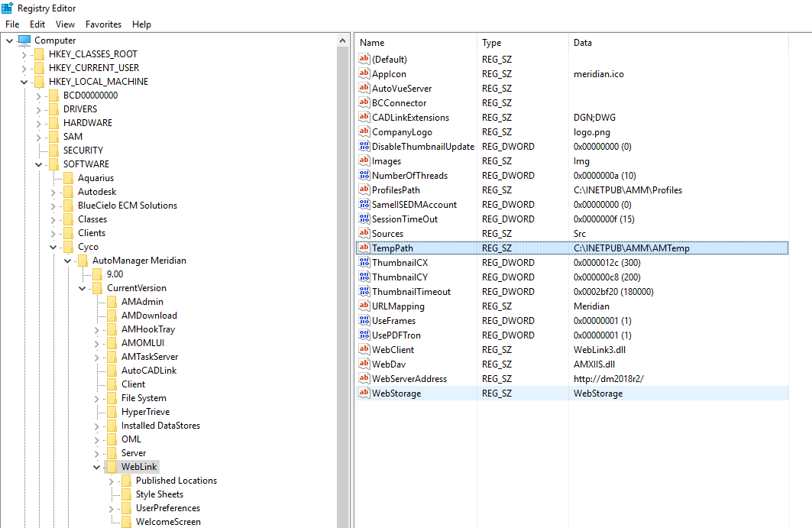Click the Style Sheets folder icon
812x528 pixels.
pos(126,494)
